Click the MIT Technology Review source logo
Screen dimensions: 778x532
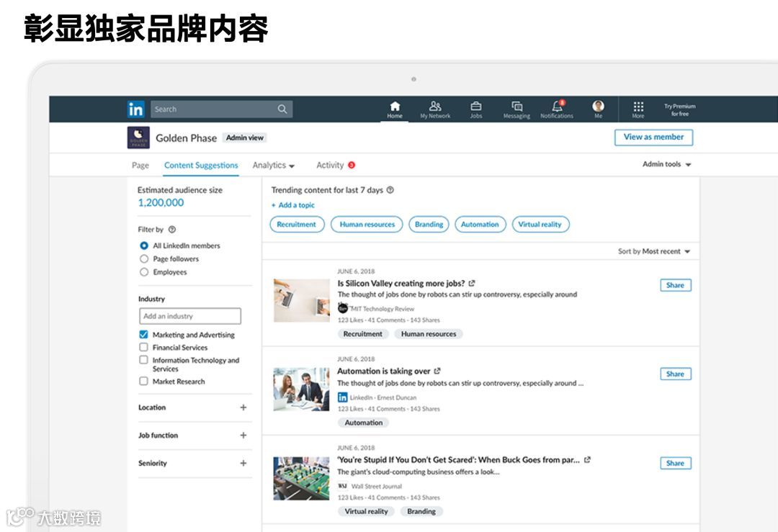tap(342, 308)
